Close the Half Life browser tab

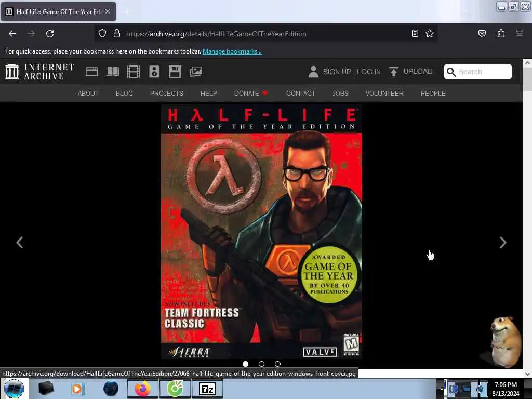(x=108, y=11)
